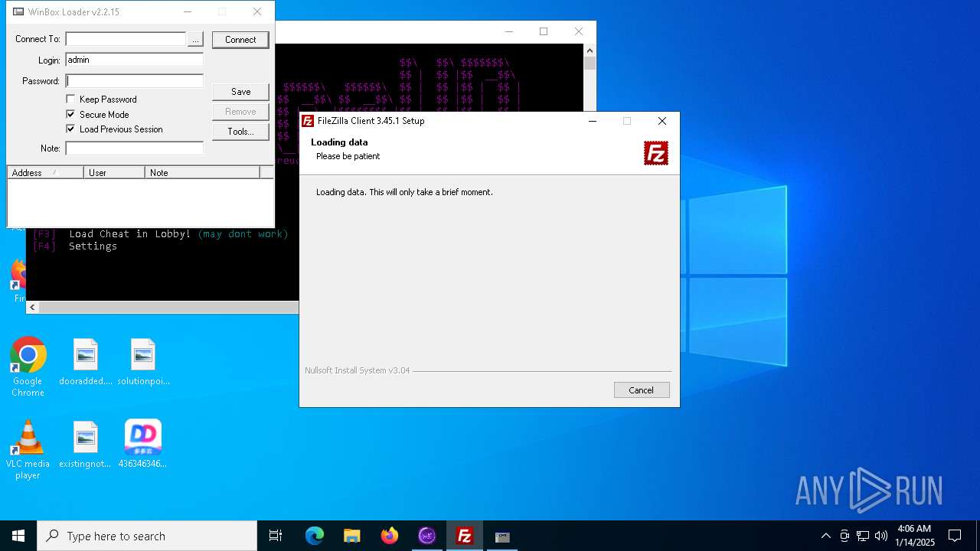Click the console vertical scrollbar thumb

590,64
